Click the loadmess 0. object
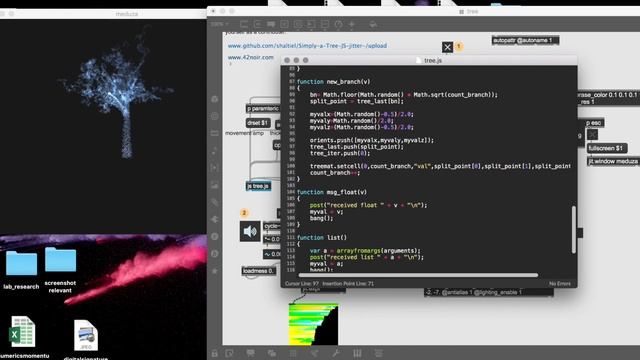Viewport: 640px width, 360px height. [259, 271]
